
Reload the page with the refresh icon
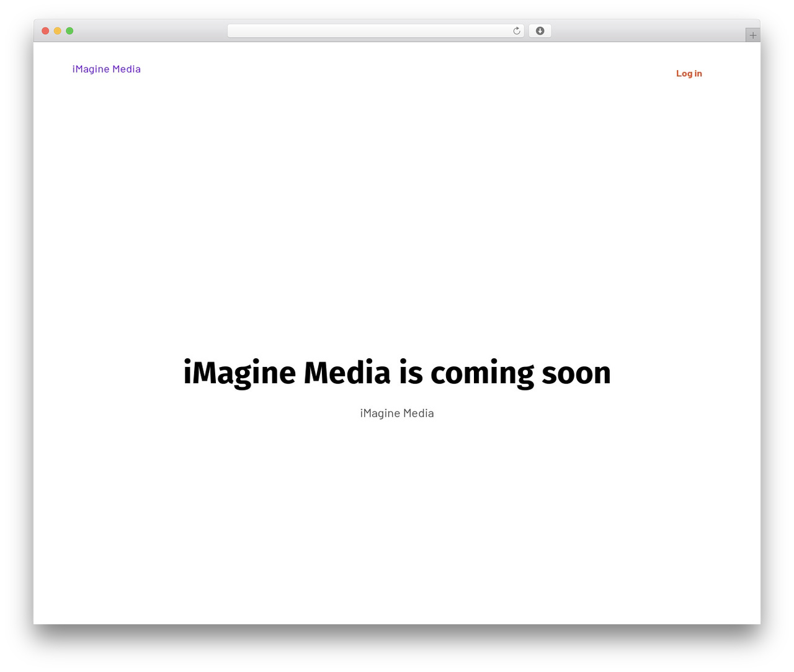(x=516, y=31)
